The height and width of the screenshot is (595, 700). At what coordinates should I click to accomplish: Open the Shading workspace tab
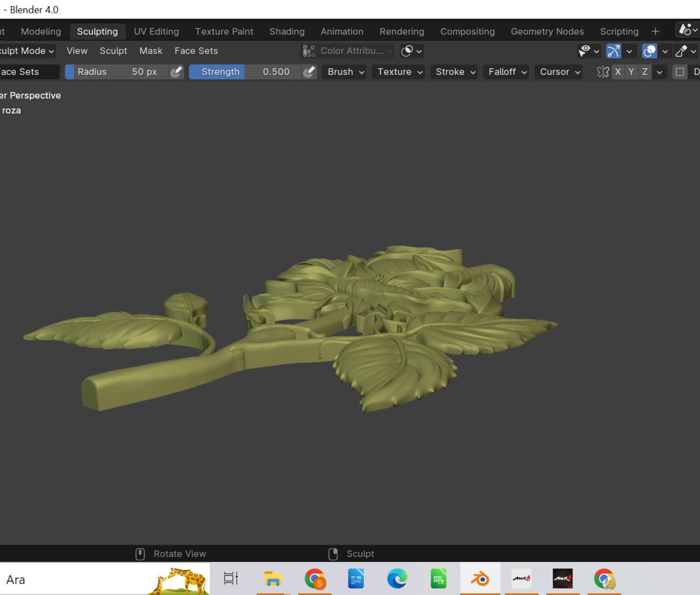coord(287,32)
